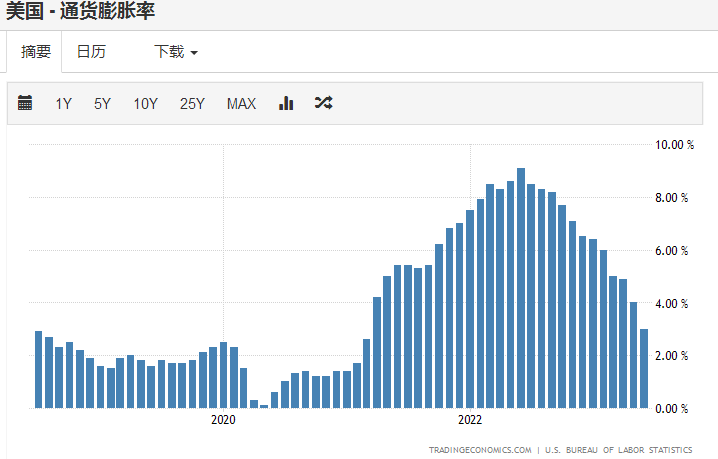This screenshot has width=718, height=459.
Task: Click the 10.00 % y-axis label
Action: 674,145
